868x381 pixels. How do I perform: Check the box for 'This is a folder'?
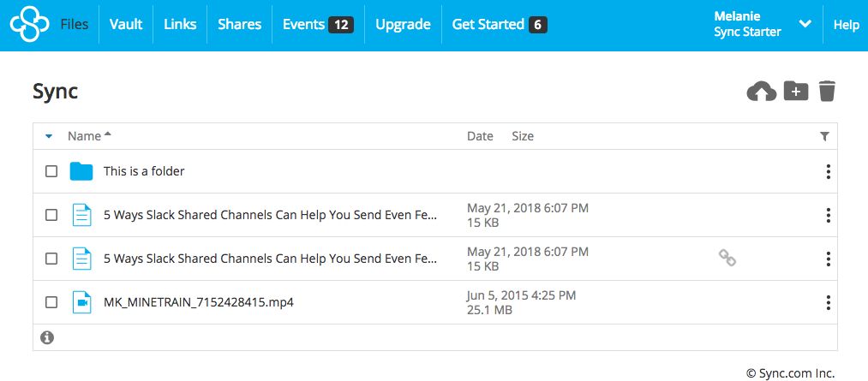click(x=51, y=171)
